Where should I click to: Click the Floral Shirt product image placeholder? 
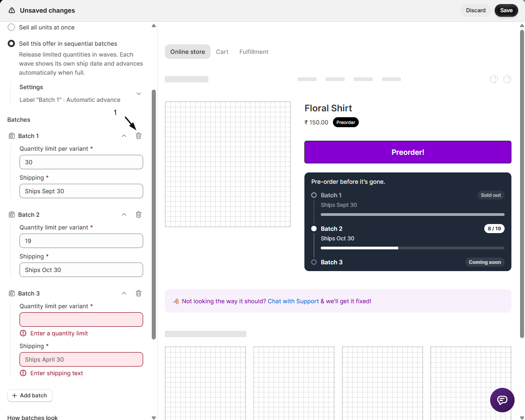[228, 164]
